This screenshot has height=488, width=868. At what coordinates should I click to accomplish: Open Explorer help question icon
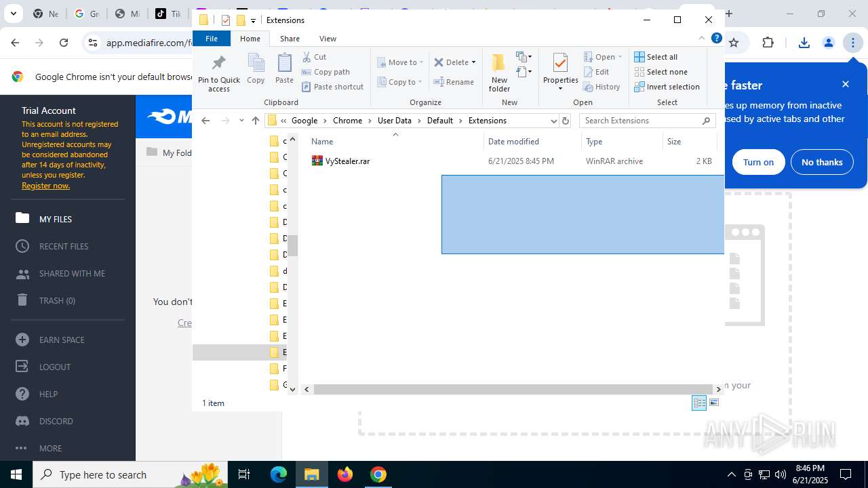coord(716,39)
